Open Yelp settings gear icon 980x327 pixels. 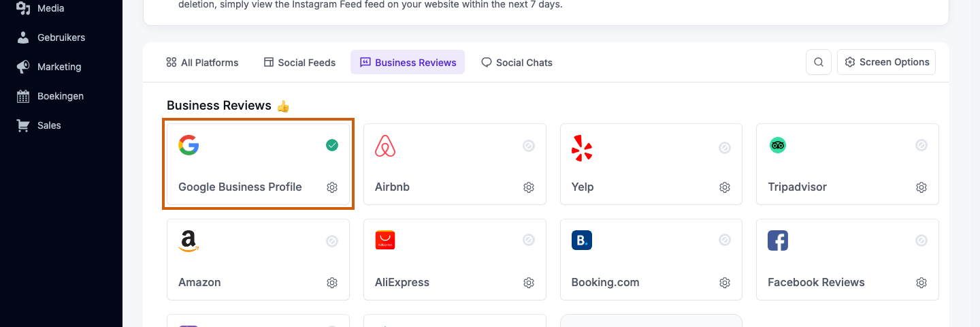pyautogui.click(x=725, y=187)
